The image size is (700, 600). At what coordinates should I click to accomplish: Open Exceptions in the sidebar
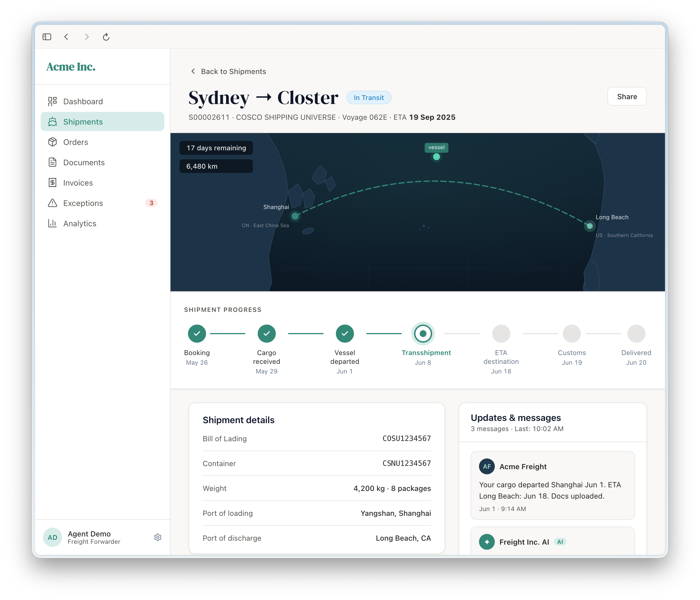pyautogui.click(x=102, y=203)
